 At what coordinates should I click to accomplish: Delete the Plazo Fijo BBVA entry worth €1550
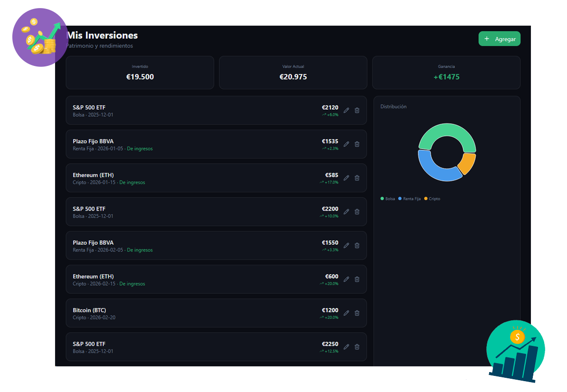tap(357, 245)
